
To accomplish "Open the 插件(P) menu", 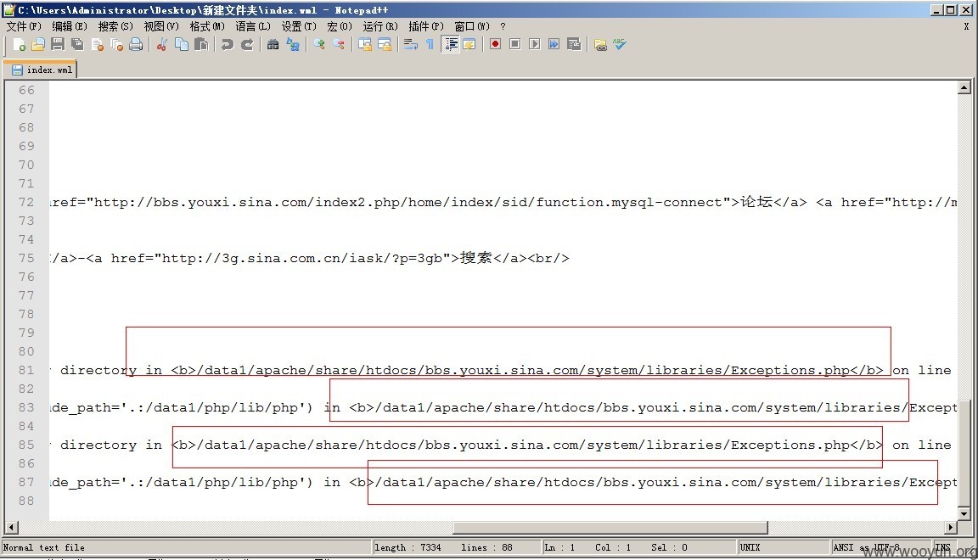I will pyautogui.click(x=426, y=26).
